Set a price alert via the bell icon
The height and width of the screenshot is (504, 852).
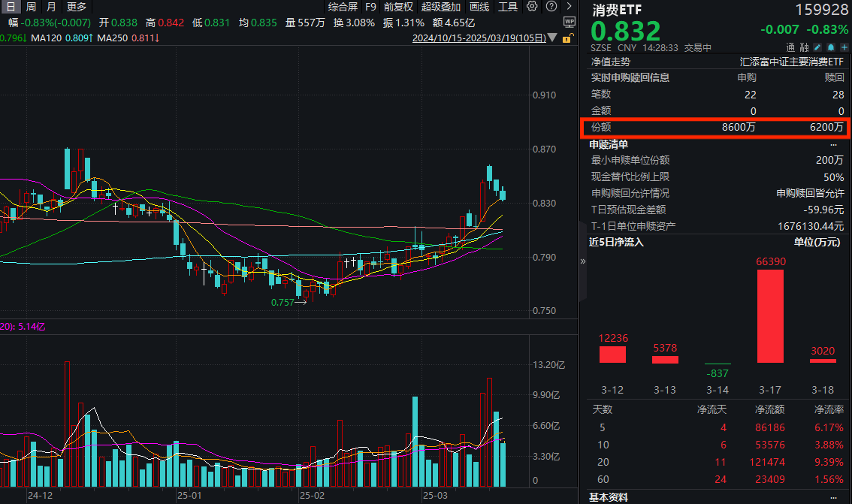tap(831, 47)
